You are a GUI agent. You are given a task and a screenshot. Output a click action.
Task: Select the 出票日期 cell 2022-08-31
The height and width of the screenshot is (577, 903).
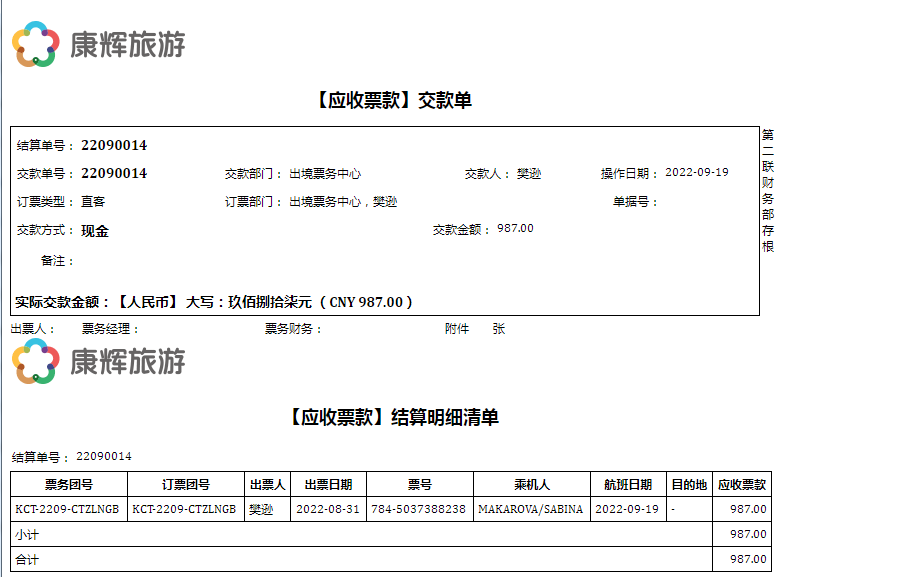328,509
